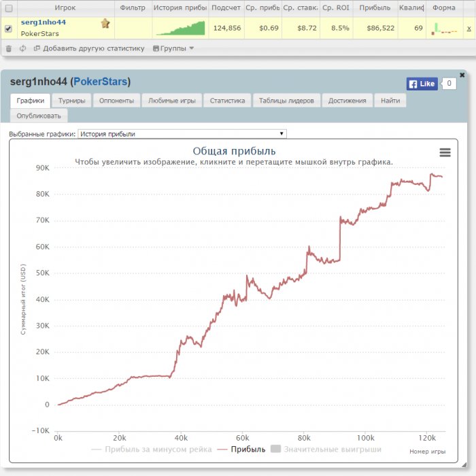Image resolution: width=476 pixels, height=476 pixels.
Task: Remove the serg1nho44 row with the x link
Action: pyautogui.click(x=469, y=29)
